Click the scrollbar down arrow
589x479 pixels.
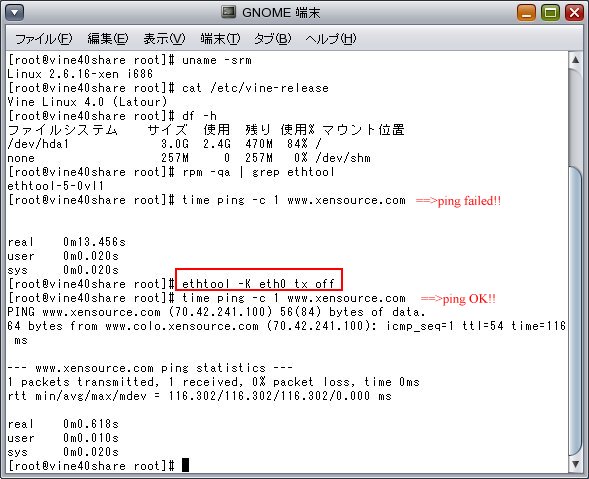point(575,465)
